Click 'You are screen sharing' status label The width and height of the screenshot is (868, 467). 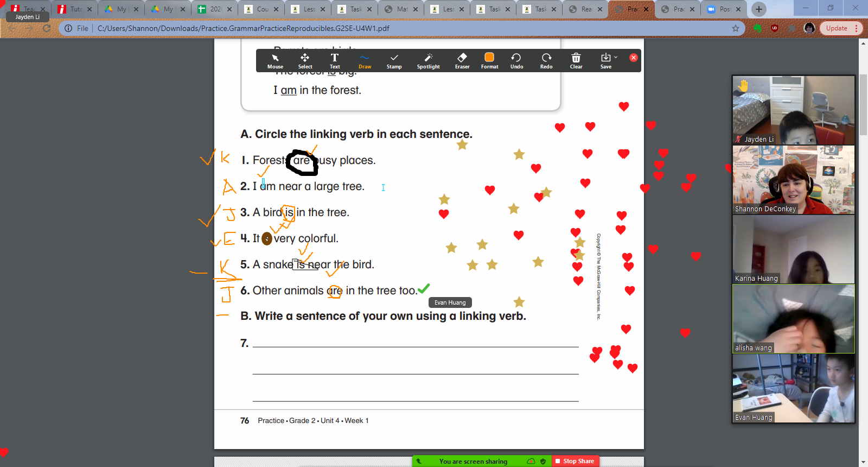click(473, 462)
